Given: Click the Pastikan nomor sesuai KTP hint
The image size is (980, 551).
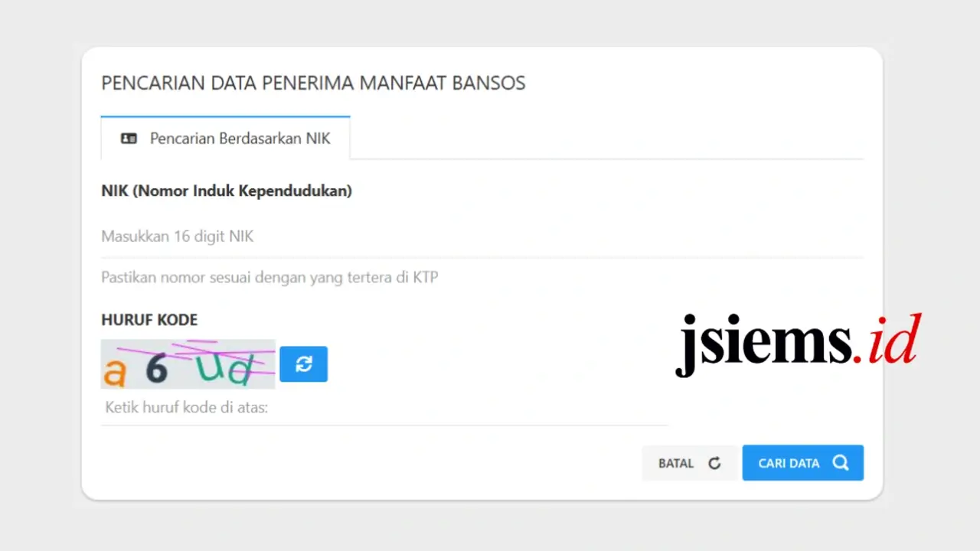Looking at the screenshot, I should [x=269, y=277].
